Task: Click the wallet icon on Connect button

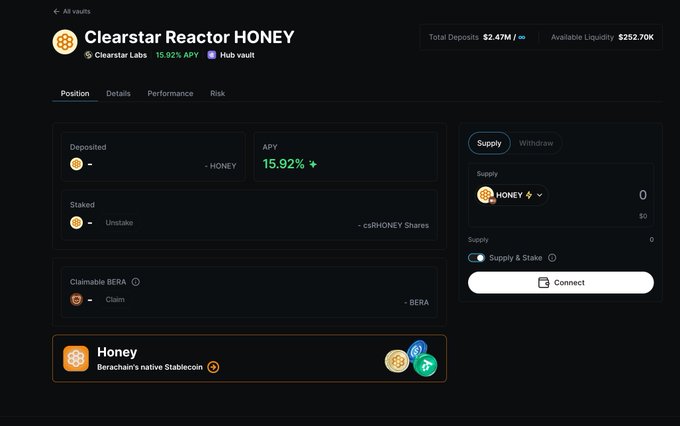Action: coord(543,283)
